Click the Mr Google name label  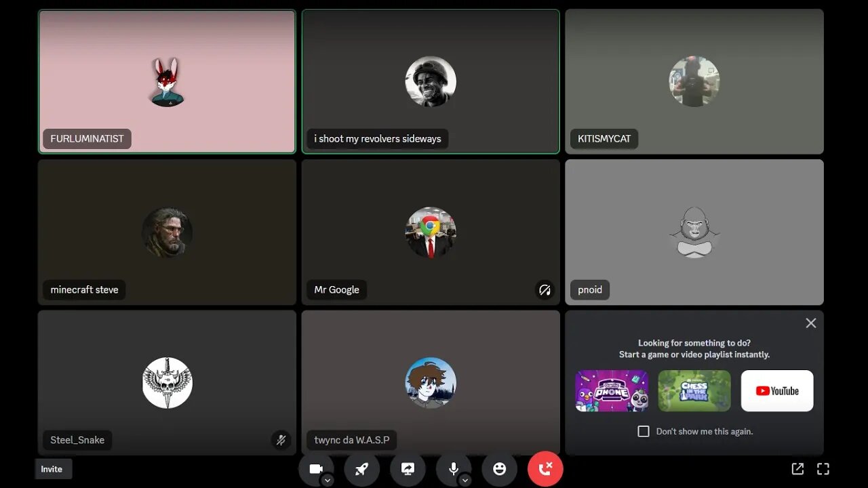point(337,290)
